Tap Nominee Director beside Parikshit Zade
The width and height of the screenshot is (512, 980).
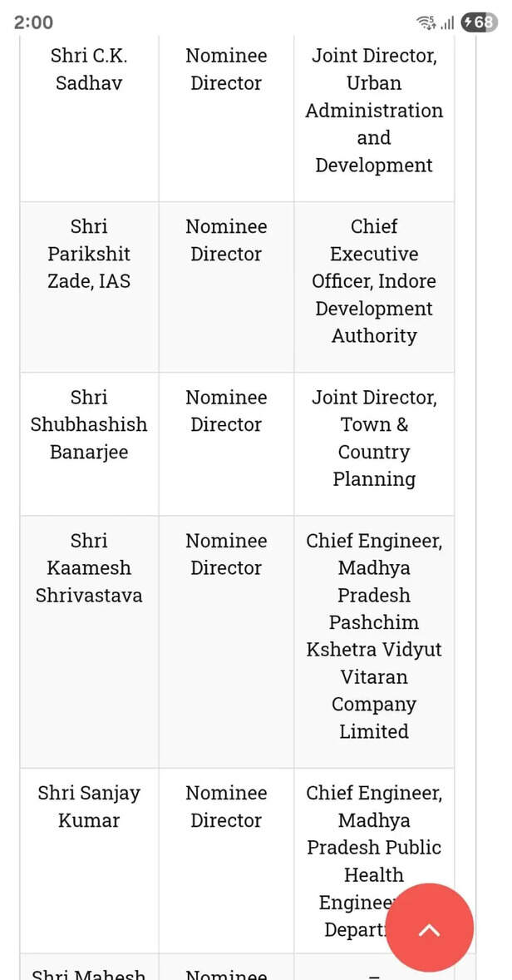pos(226,240)
